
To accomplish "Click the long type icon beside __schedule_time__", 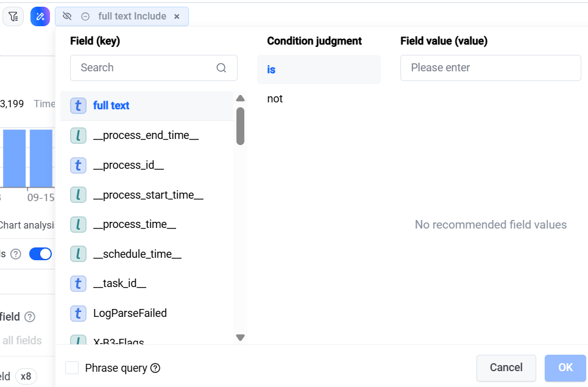I will coord(79,254).
